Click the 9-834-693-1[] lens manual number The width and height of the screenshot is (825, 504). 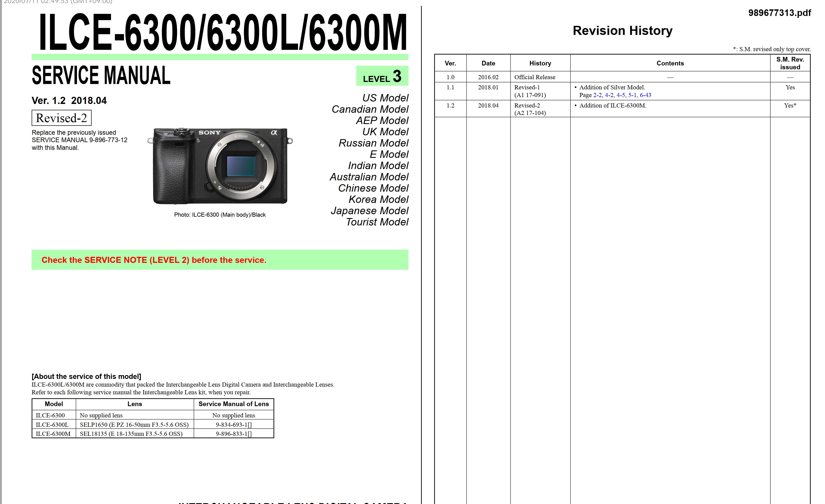pyautogui.click(x=233, y=425)
